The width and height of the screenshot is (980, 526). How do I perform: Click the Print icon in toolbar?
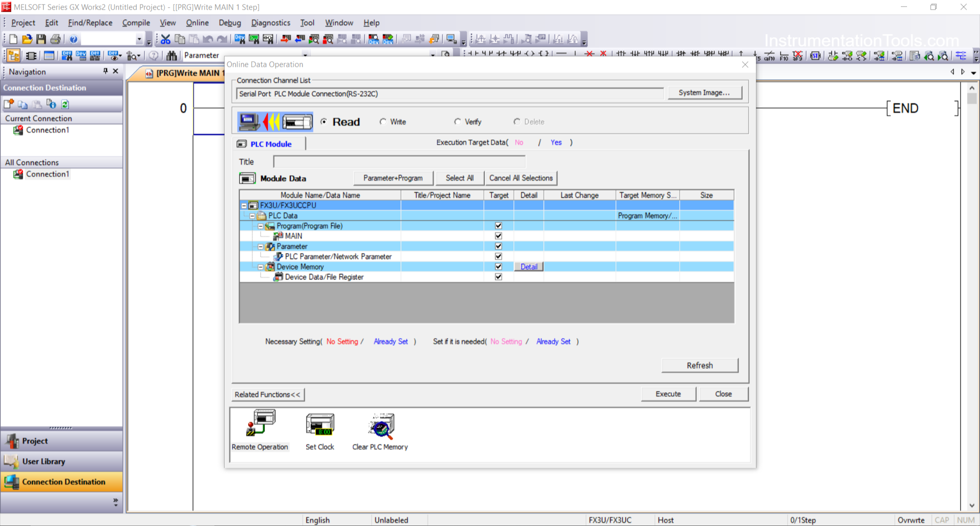(x=56, y=39)
